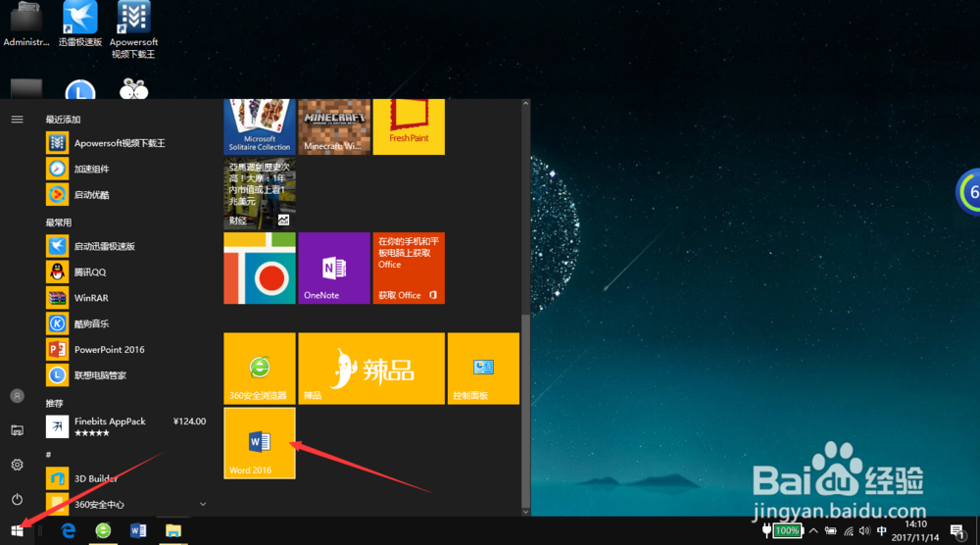The height and width of the screenshot is (545, 980).
Task: Open Apowersoft视频下载王 desktop shortcut
Action: 133,30
